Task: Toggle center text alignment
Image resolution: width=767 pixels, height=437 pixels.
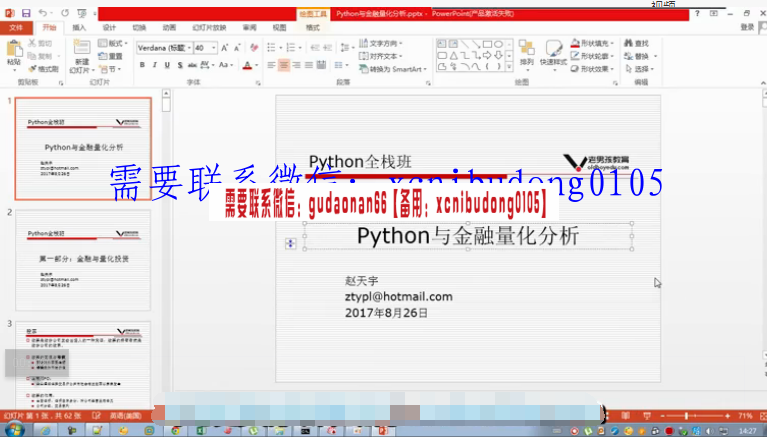Action: 284,65
